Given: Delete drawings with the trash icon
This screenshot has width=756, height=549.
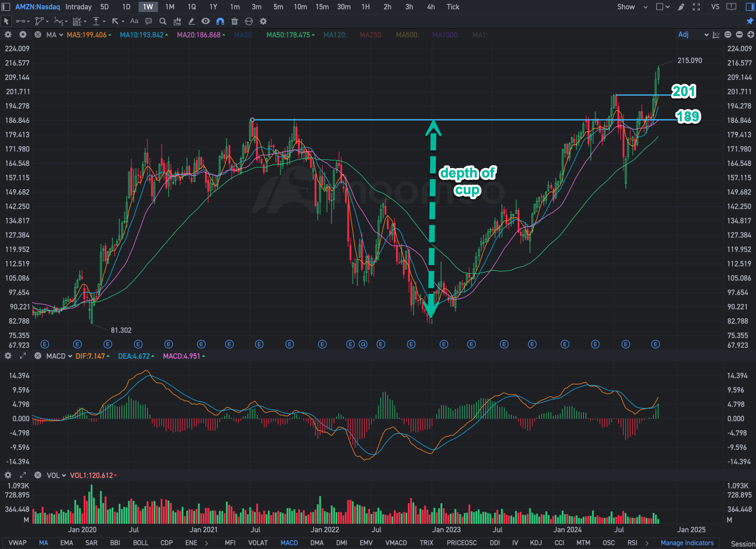Looking at the screenshot, I should click(x=234, y=21).
